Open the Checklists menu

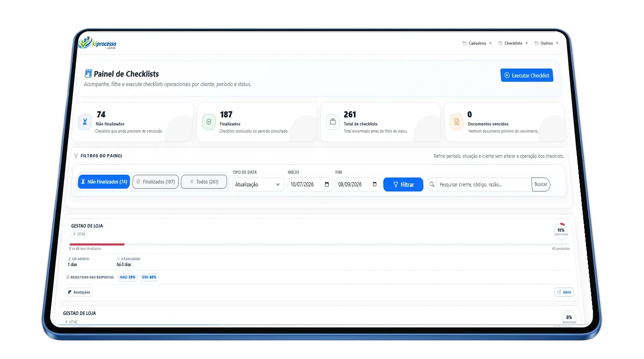point(513,43)
